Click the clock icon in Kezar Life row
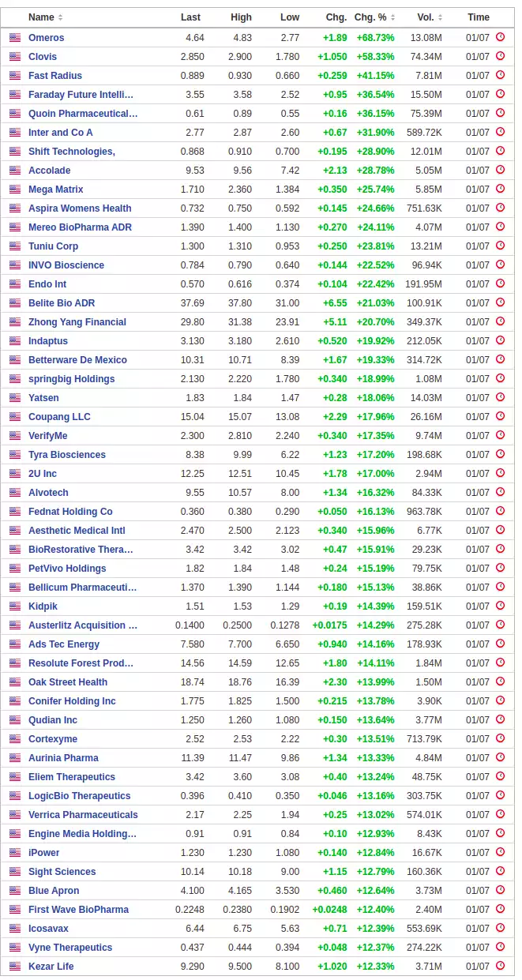This screenshot has width=522, height=980. 500,966
